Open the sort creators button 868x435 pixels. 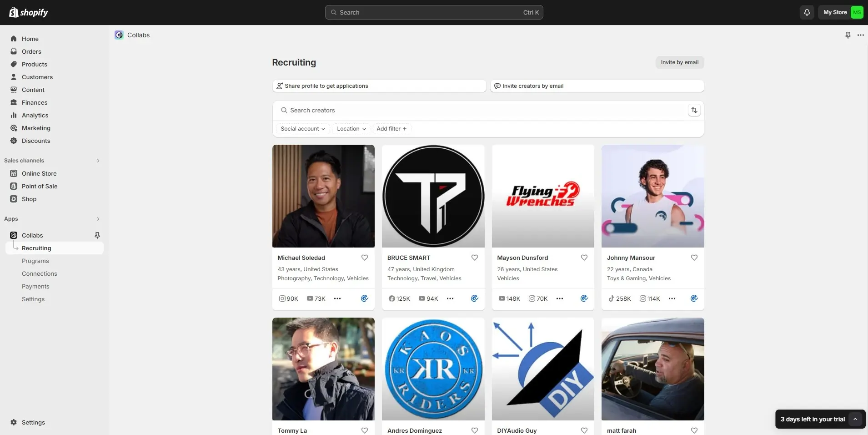point(694,110)
